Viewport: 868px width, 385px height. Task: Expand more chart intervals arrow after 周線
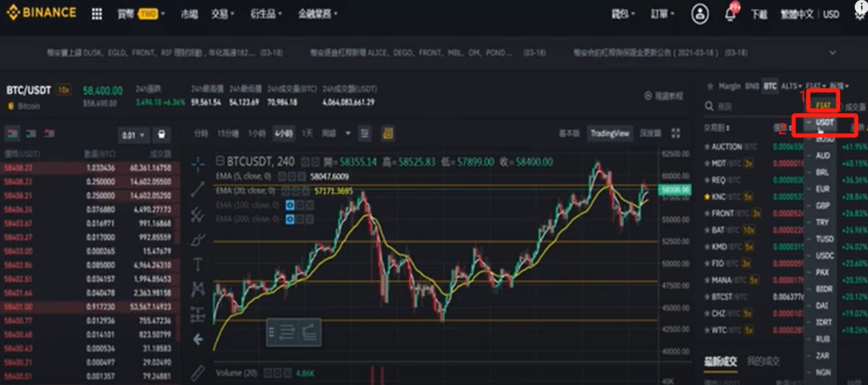pos(348,133)
